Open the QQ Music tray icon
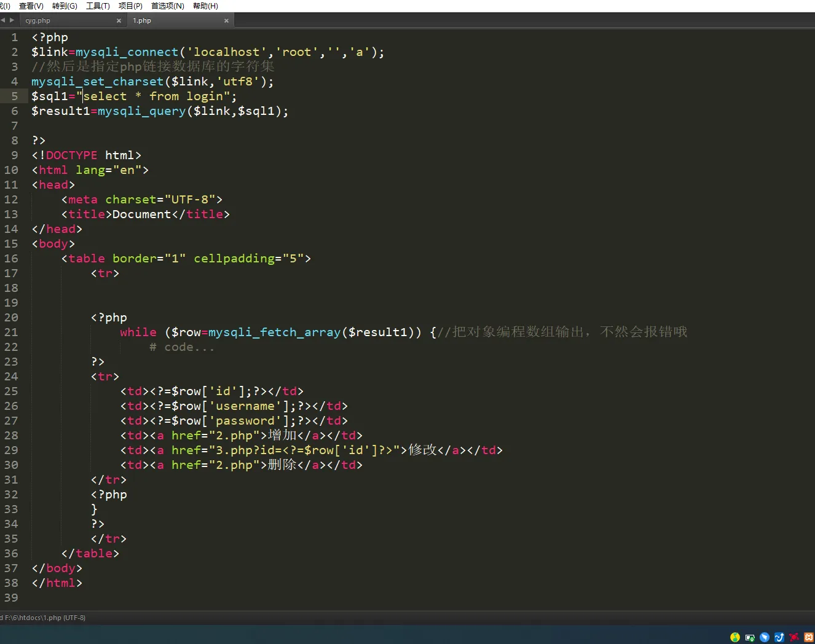Screen dimensions: 815x644 [735, 637]
